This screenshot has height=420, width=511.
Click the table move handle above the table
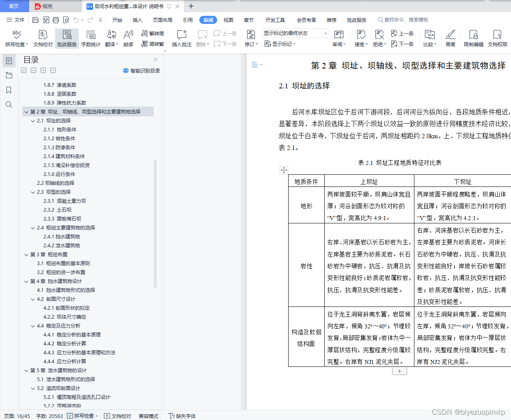pyautogui.click(x=284, y=170)
